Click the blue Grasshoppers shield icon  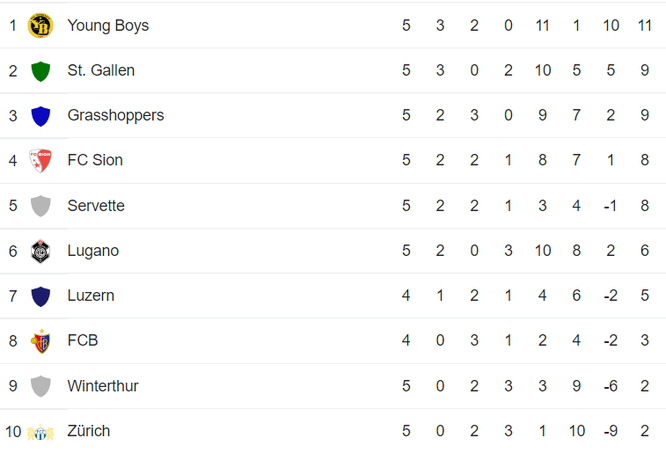tap(41, 116)
